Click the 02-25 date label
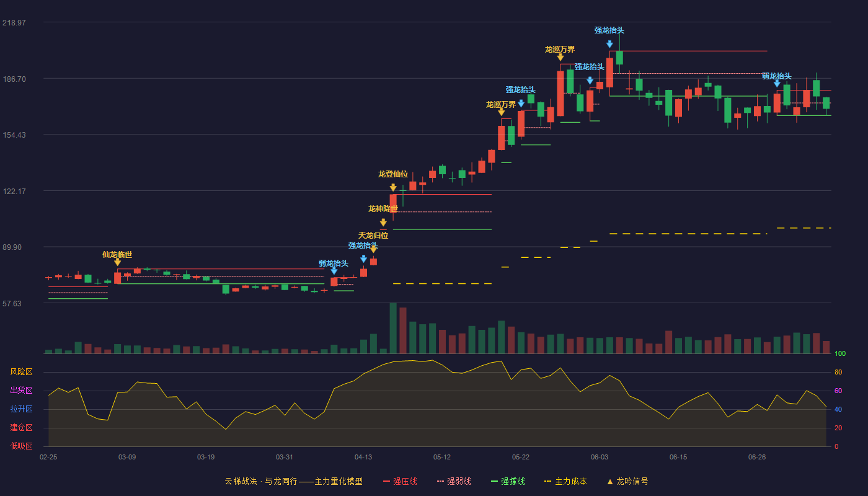This screenshot has height=496, width=868. tap(48, 457)
